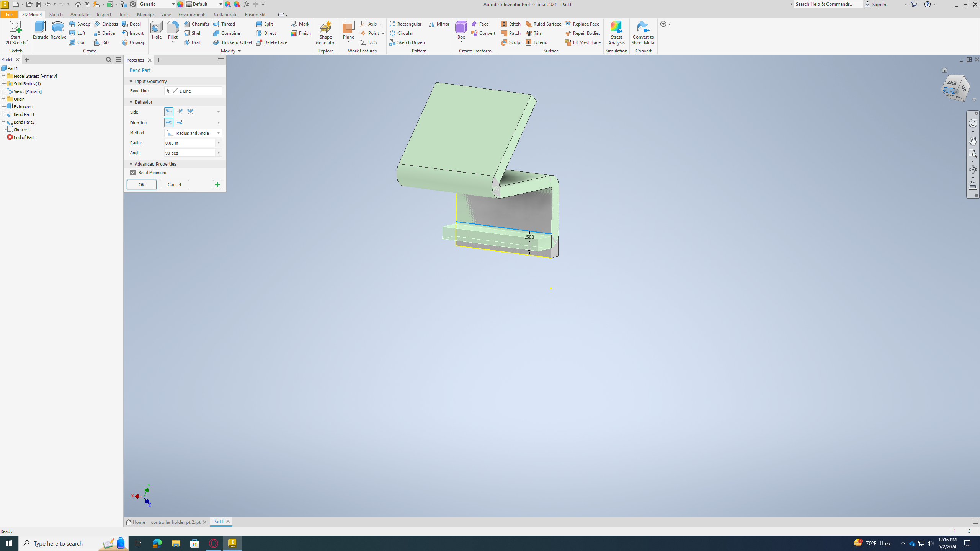This screenshot has height=551, width=980.
Task: Select the both-sides Side option
Action: [x=190, y=112]
